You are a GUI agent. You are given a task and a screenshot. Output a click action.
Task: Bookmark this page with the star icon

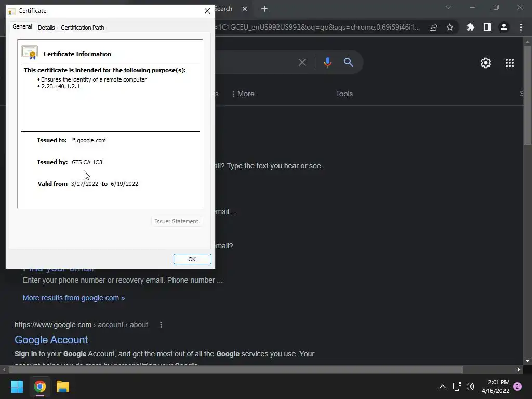coord(450,28)
